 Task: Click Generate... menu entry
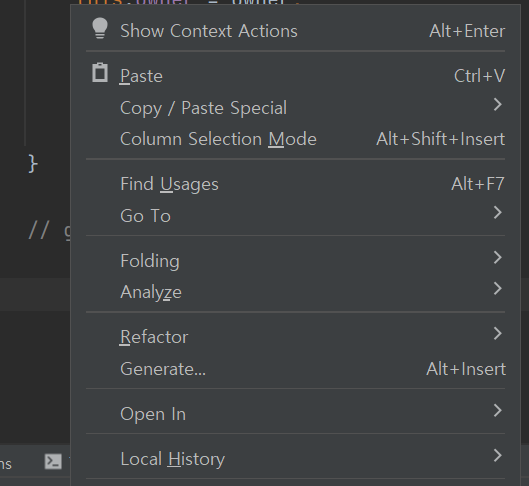(x=296, y=369)
